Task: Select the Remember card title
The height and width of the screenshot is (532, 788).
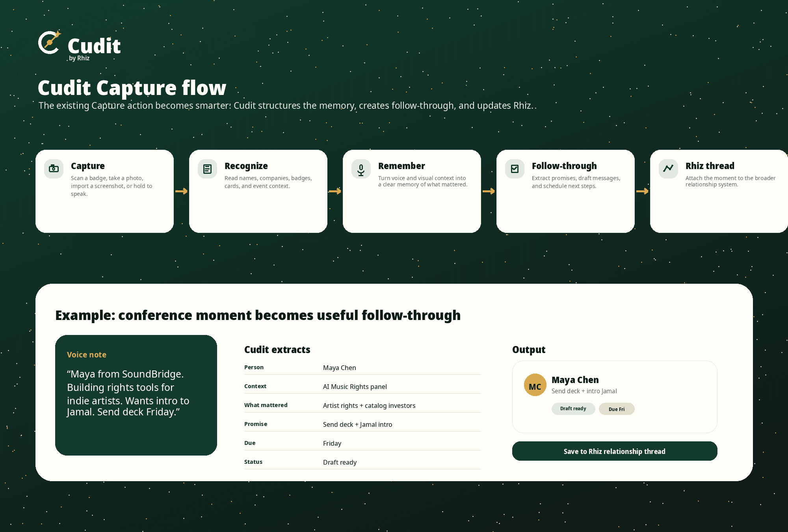Action: point(401,166)
